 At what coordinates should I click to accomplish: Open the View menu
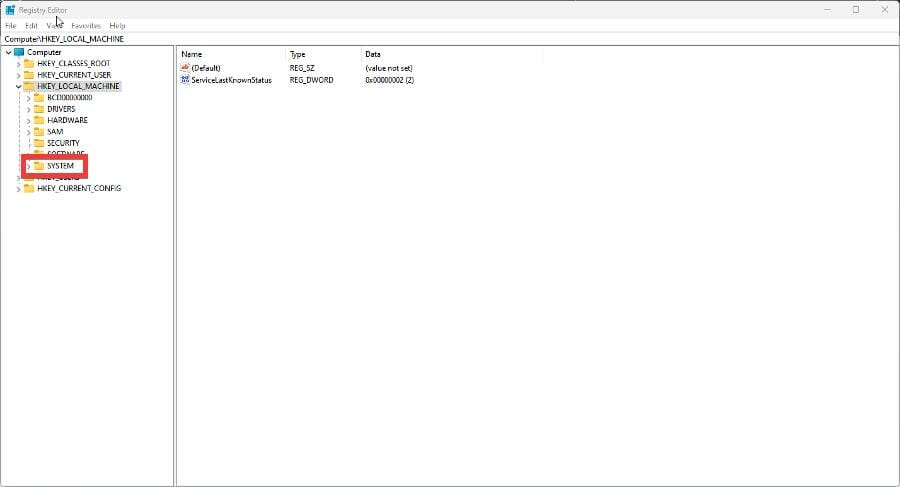click(x=55, y=26)
